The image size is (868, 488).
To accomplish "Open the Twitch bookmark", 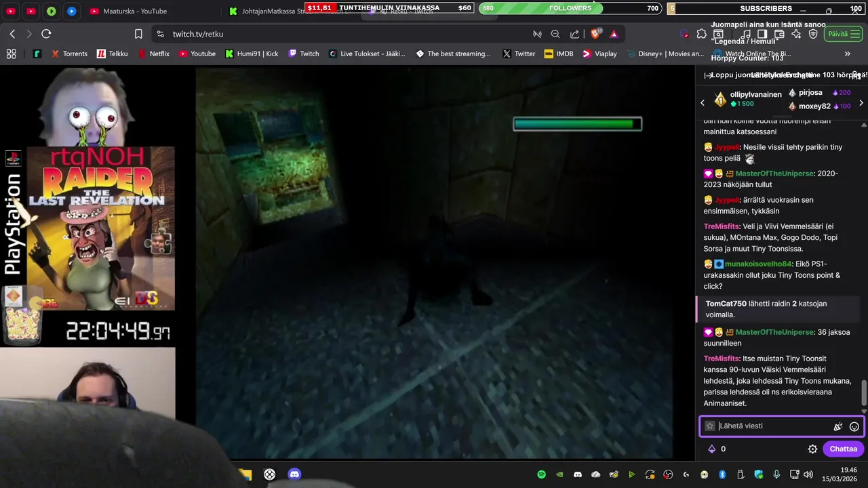I will 303,54.
